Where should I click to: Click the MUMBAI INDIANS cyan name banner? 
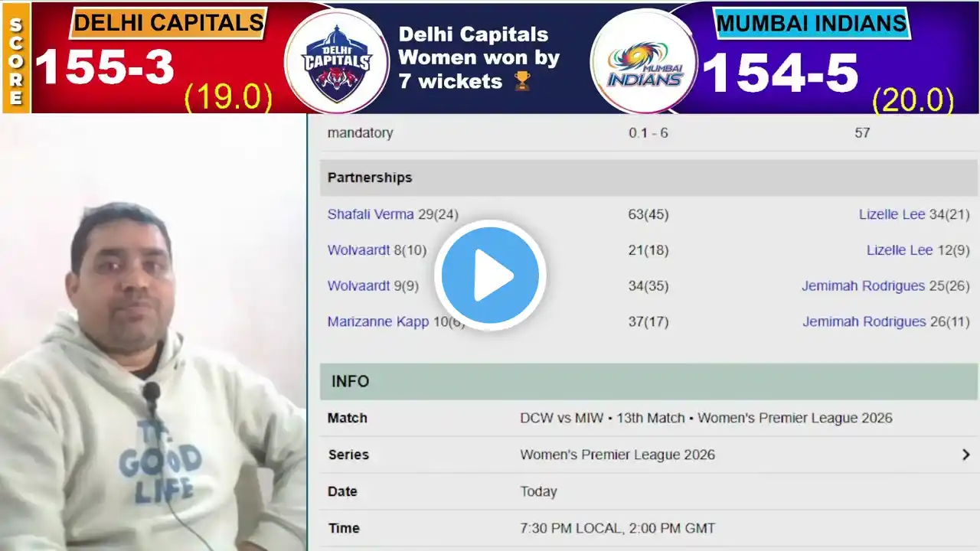tap(812, 23)
